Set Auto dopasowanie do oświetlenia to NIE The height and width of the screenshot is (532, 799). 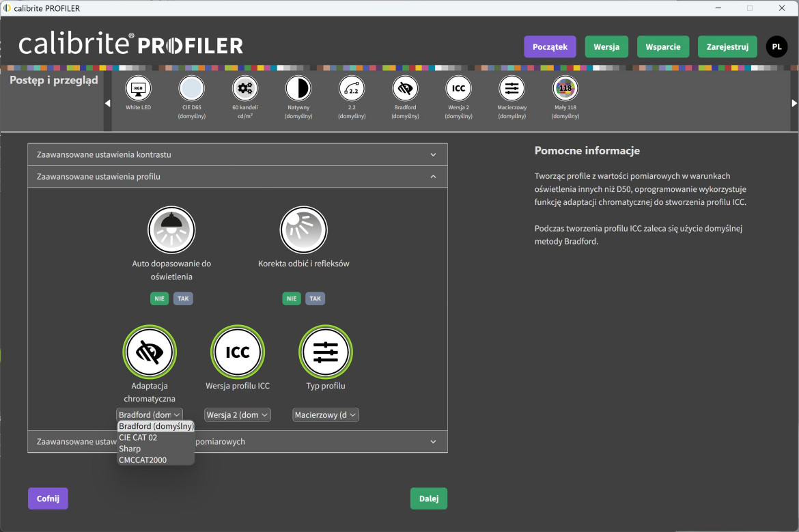[160, 298]
